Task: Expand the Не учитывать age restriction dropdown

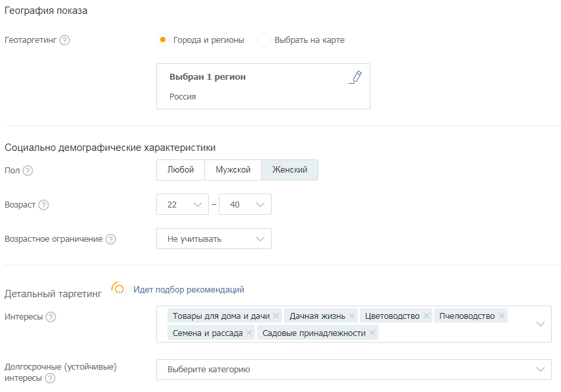Action: pos(214,238)
